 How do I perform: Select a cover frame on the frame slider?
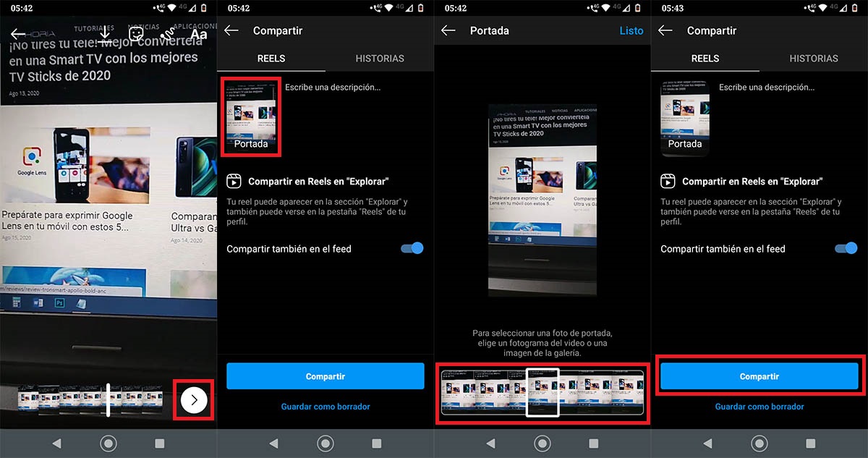[542, 394]
